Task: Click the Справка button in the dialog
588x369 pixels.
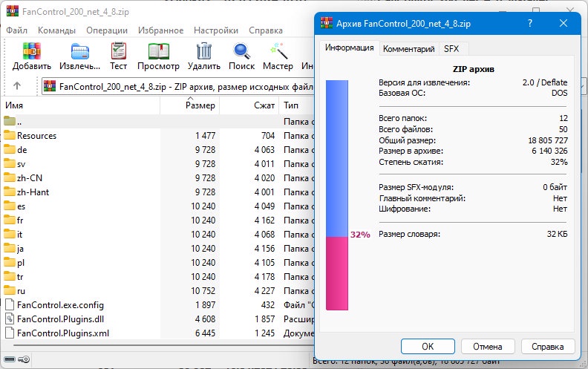Action: 547,347
